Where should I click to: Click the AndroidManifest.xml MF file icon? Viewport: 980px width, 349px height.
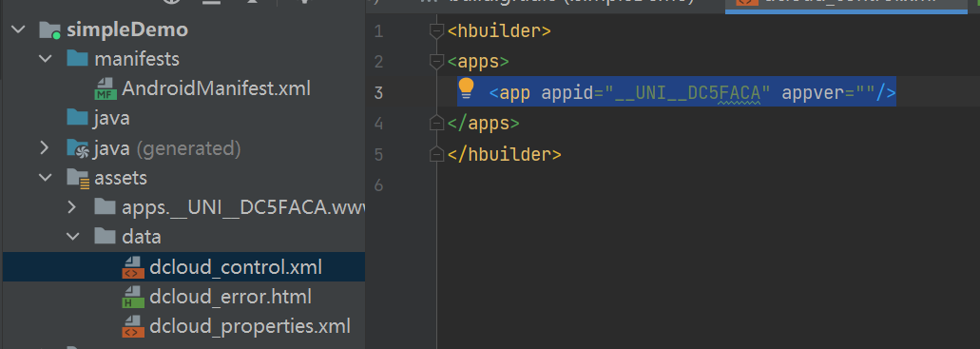105,89
